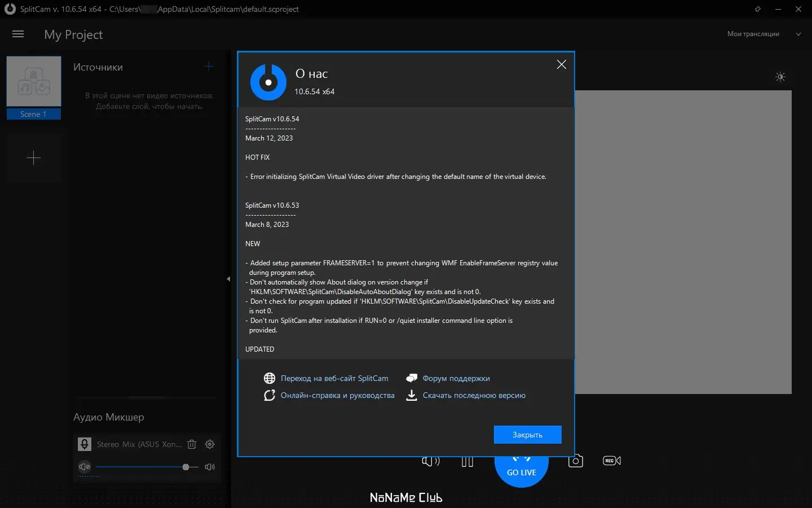Start recording with the REC icon
Image resolution: width=812 pixels, height=508 pixels.
click(x=612, y=461)
